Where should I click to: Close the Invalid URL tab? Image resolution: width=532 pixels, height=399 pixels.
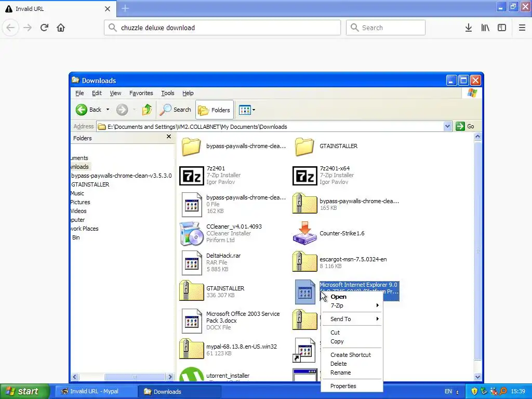pos(108,9)
